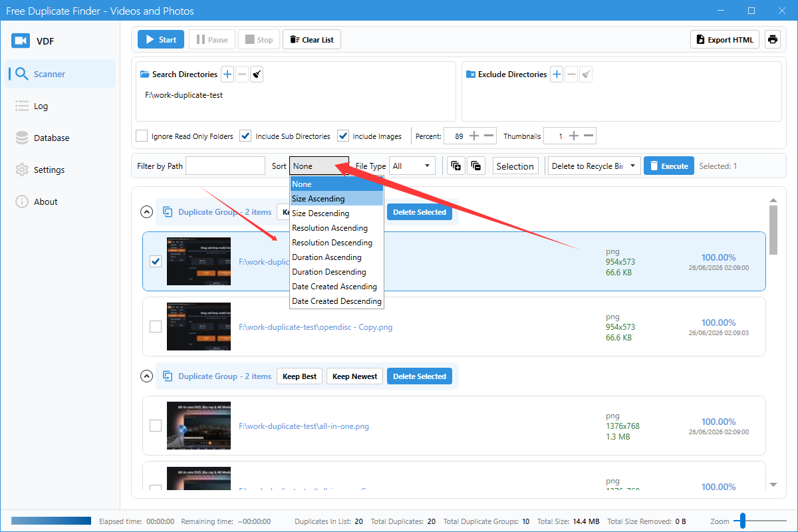Image resolution: width=798 pixels, height=532 pixels.
Task: Open the Scanner page in the sidebar
Action: click(61, 74)
